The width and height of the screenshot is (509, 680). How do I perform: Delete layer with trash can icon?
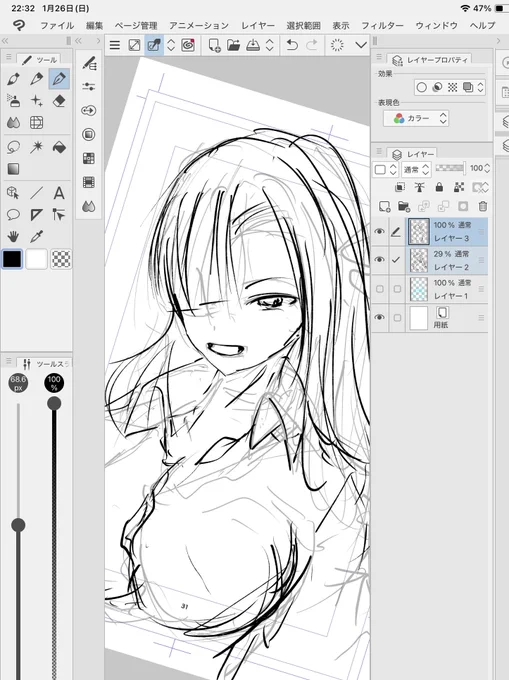pyautogui.click(x=483, y=206)
